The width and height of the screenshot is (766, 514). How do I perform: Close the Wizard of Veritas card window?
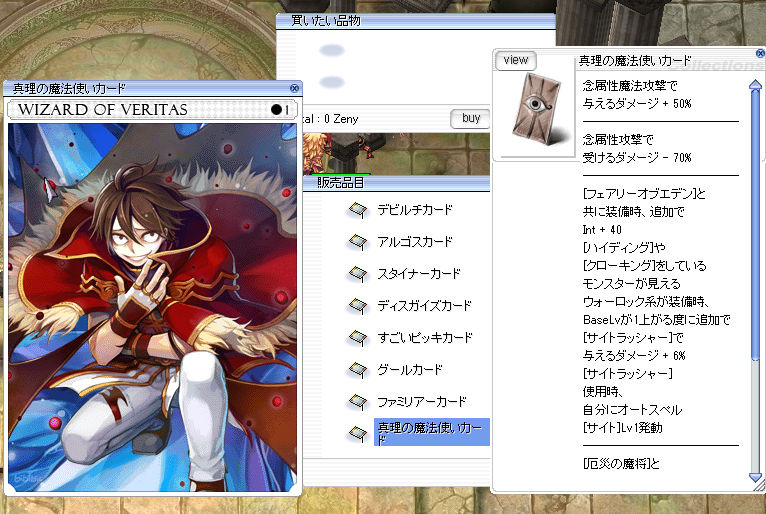tap(294, 88)
